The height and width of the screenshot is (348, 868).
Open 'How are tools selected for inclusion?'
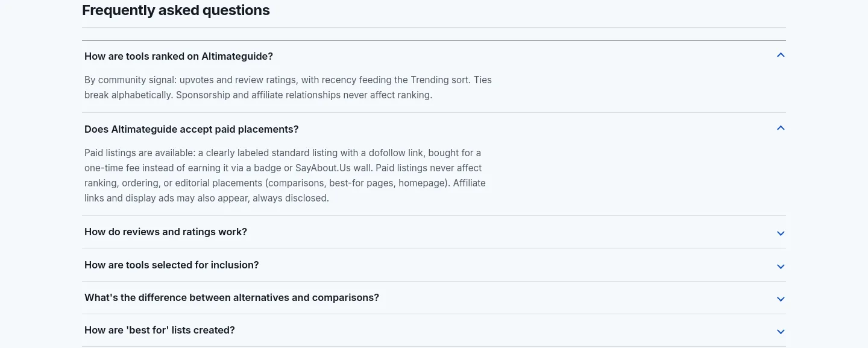pos(172,265)
